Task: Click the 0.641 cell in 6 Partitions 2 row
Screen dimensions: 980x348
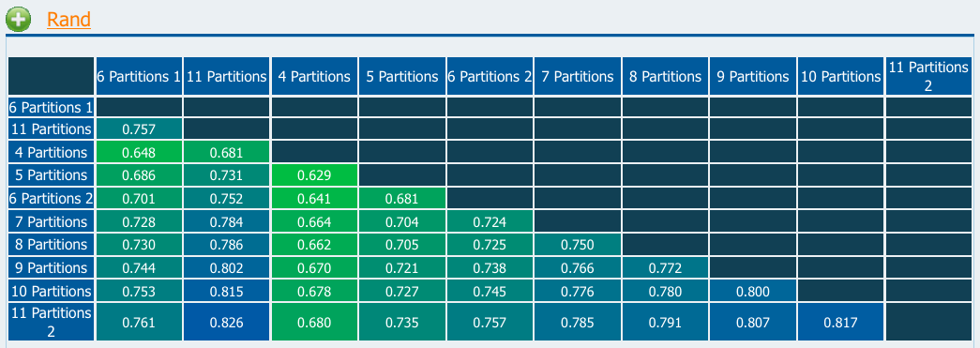Action: pos(314,198)
